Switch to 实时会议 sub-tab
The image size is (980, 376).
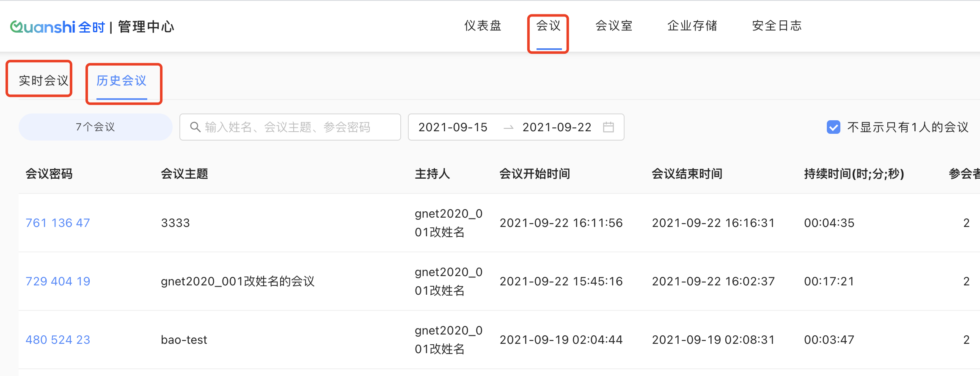[x=43, y=80]
